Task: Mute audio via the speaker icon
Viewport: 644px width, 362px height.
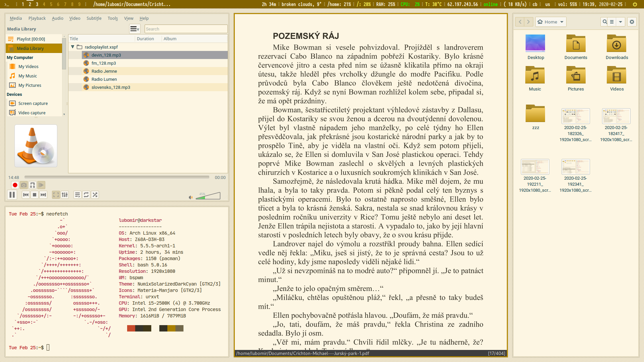Action: click(191, 197)
